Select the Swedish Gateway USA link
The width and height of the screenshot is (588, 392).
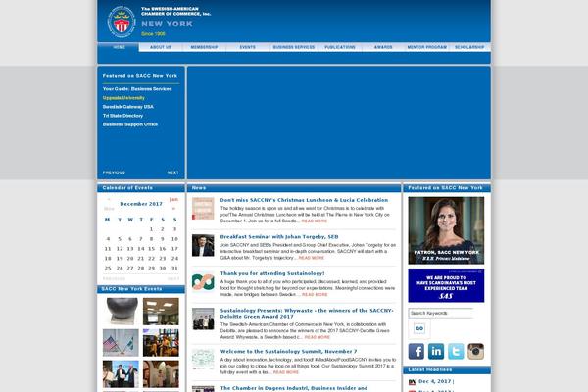click(127, 107)
